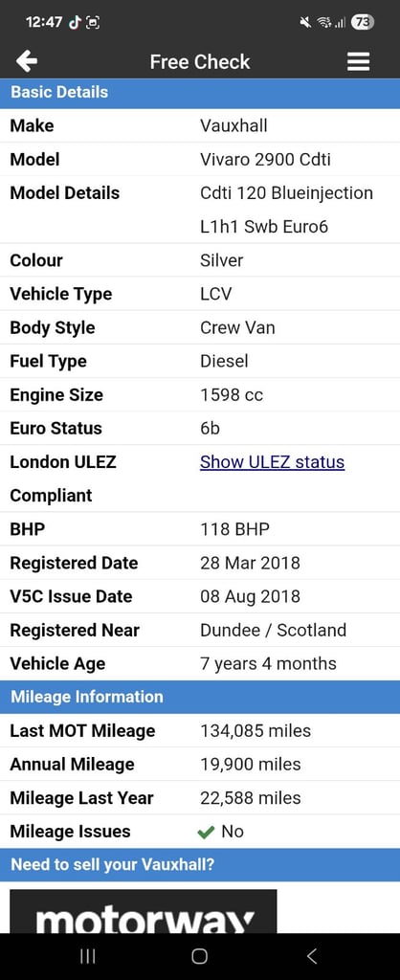Select the Last MOT Mileage value
Screen dimensions: 400x980
(x=255, y=730)
